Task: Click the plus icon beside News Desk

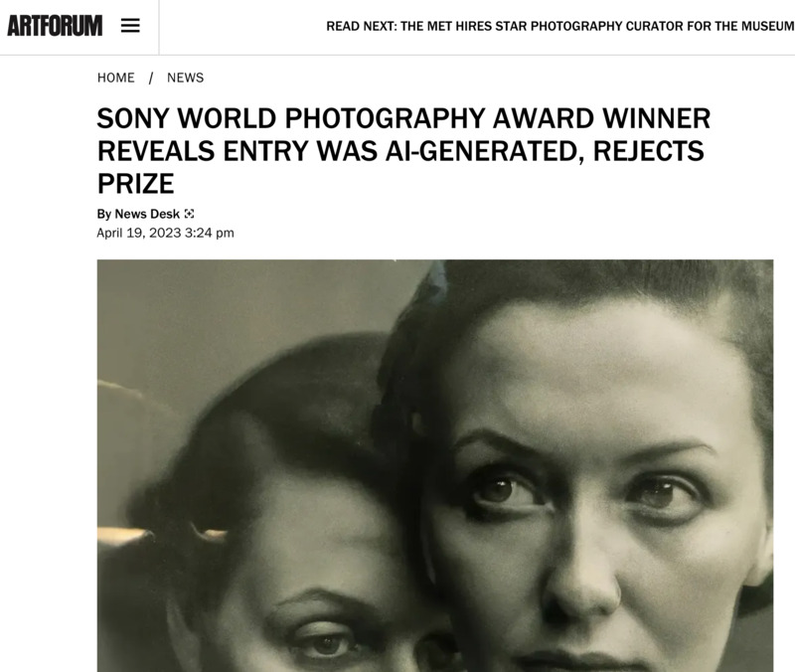Action: pyautogui.click(x=189, y=214)
